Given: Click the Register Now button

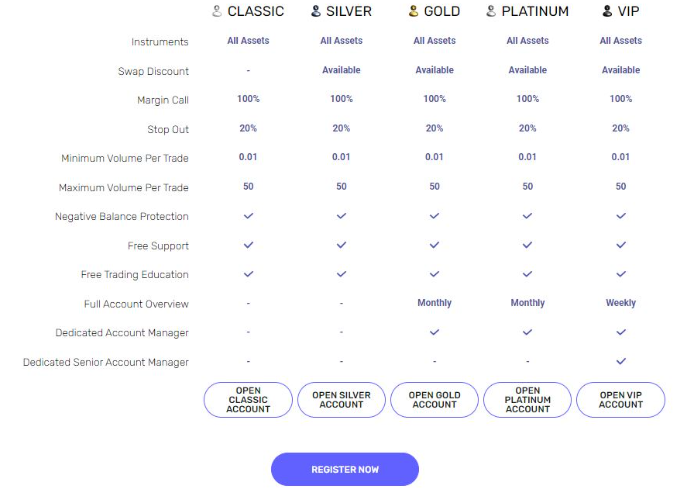Looking at the screenshot, I should tap(345, 469).
